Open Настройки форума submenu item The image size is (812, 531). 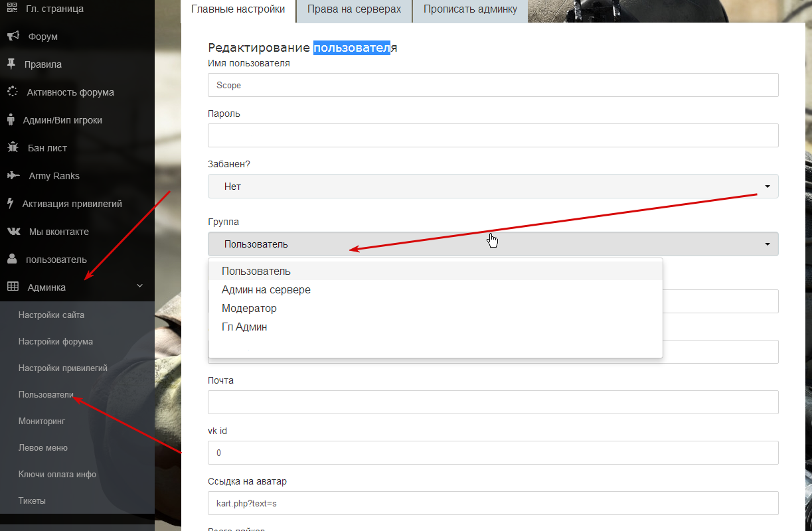pyautogui.click(x=56, y=342)
